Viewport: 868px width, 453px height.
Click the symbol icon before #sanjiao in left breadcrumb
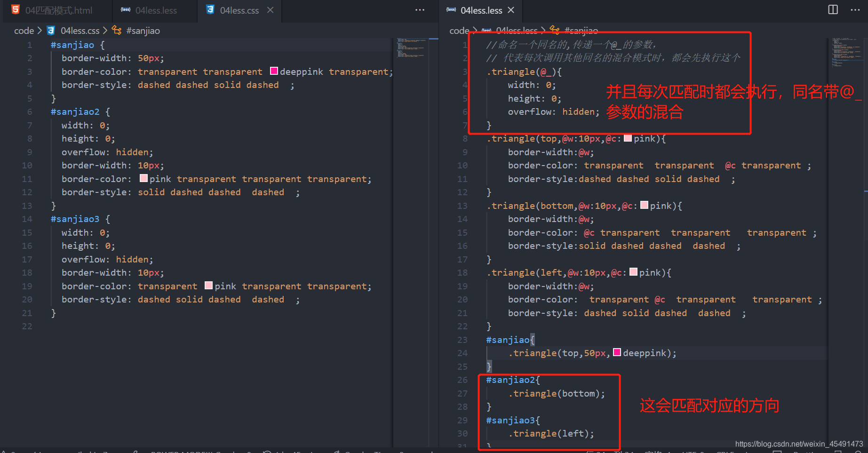(x=117, y=31)
